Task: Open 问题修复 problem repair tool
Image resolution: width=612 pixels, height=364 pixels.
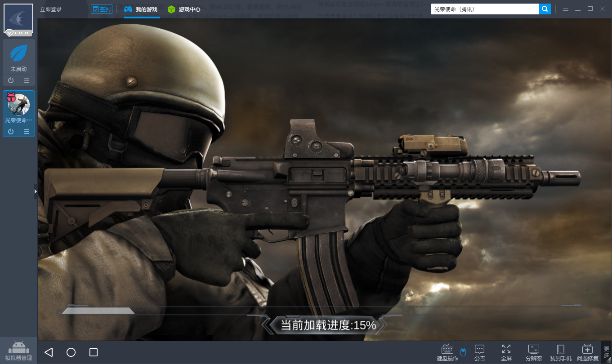Action: (x=588, y=353)
